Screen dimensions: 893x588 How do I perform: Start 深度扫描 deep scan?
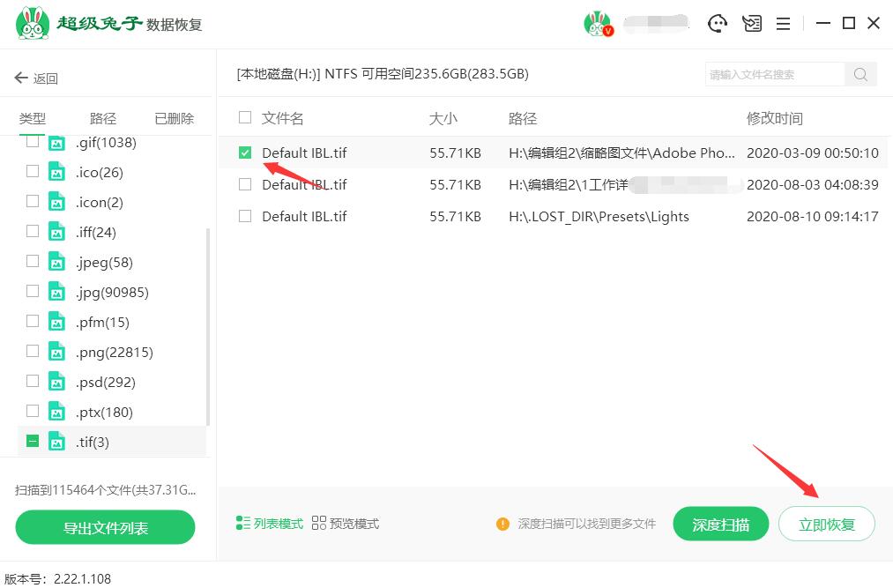(720, 523)
